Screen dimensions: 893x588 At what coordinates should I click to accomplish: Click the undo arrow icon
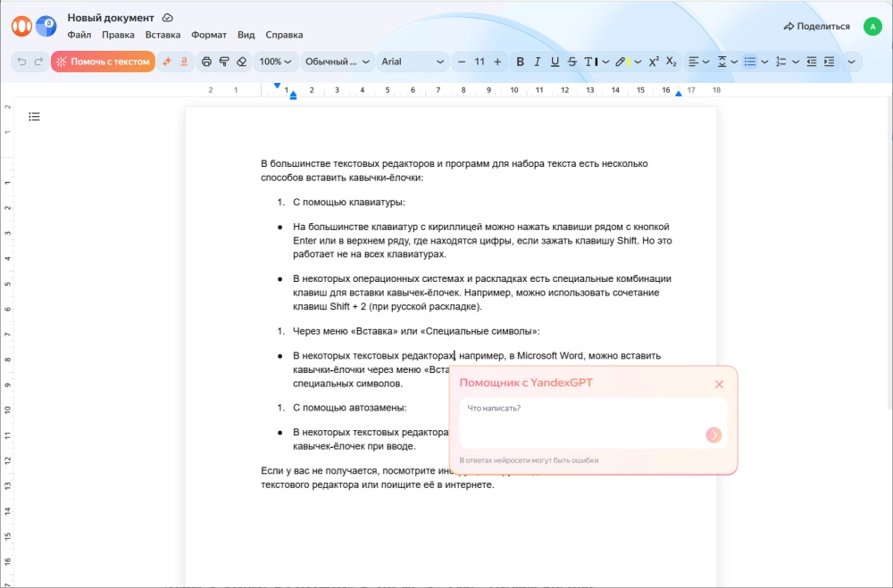pyautogui.click(x=21, y=62)
